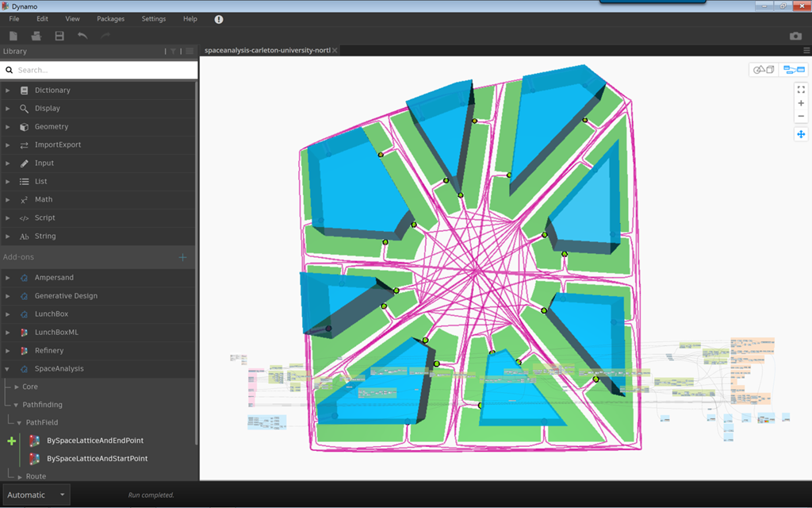Click the Save toolbar icon
Image resolution: width=812 pixels, height=508 pixels.
pyautogui.click(x=59, y=36)
